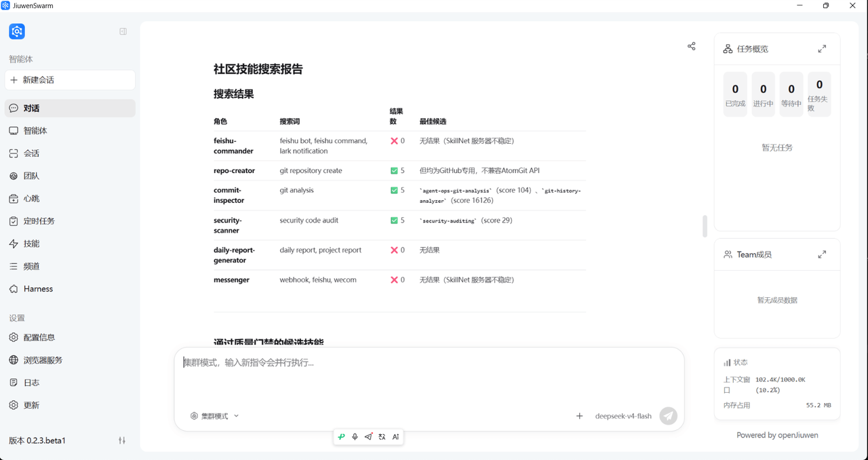The height and width of the screenshot is (460, 868).
Task: Click the feishu-commander row role cell
Action: tap(233, 146)
